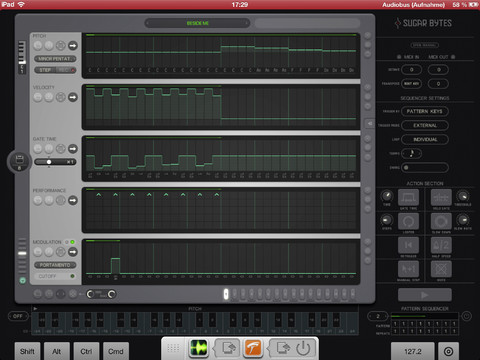Trigger the Slow Down action button

(441, 221)
